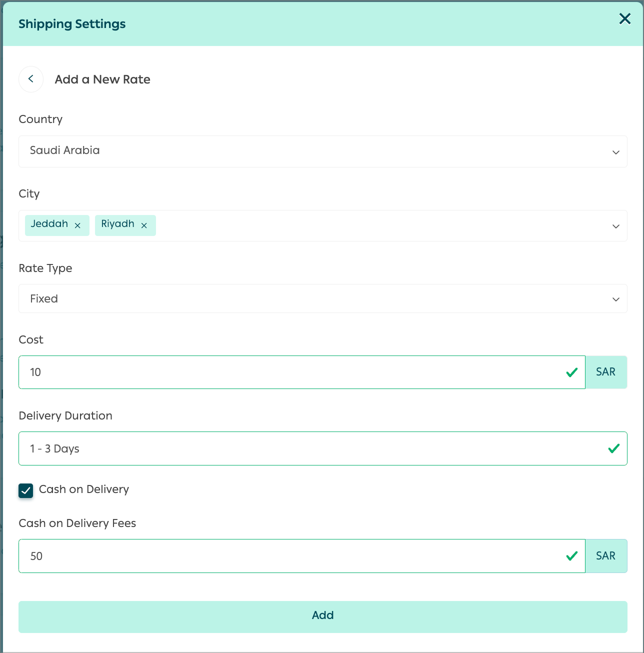
Task: Click the SAR label beside Delivery Fees
Action: pos(606,556)
